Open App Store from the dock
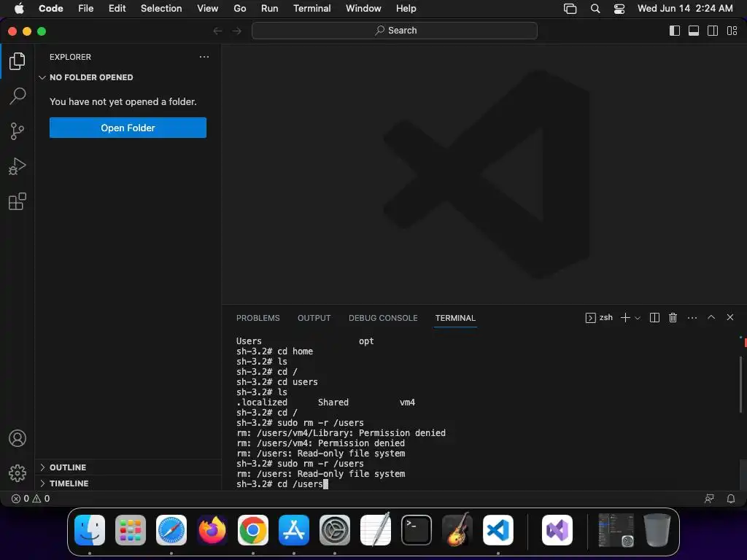This screenshot has height=560, width=747. point(294,530)
